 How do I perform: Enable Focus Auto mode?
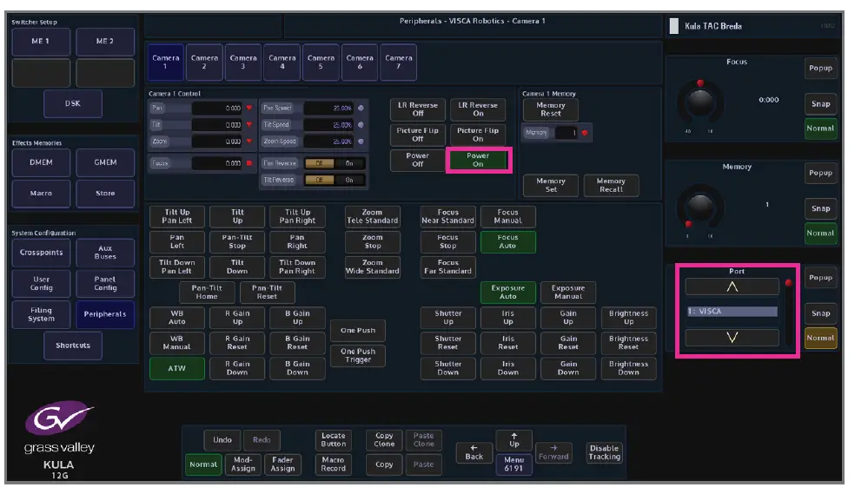tap(507, 241)
